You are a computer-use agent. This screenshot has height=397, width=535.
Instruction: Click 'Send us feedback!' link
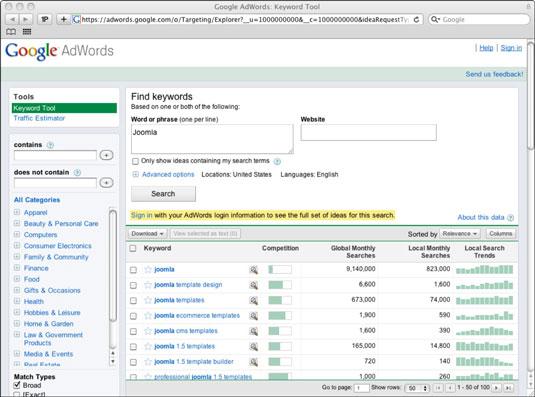[x=494, y=74]
